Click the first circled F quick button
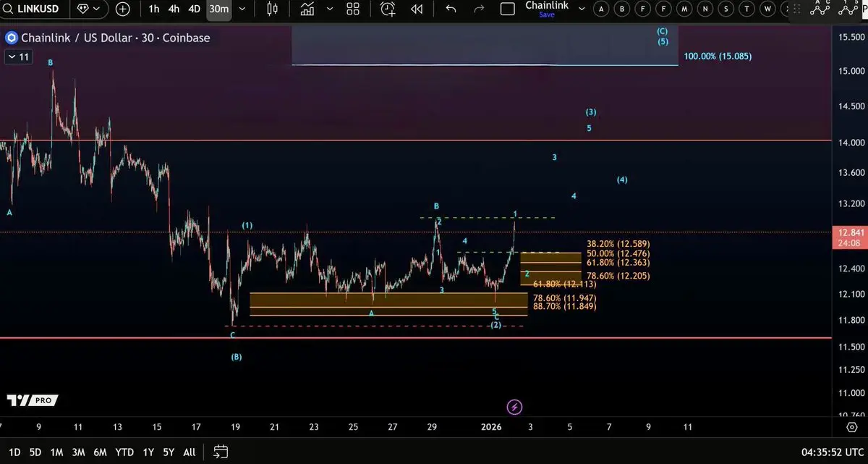Image resolution: width=868 pixels, height=464 pixels. point(643,9)
